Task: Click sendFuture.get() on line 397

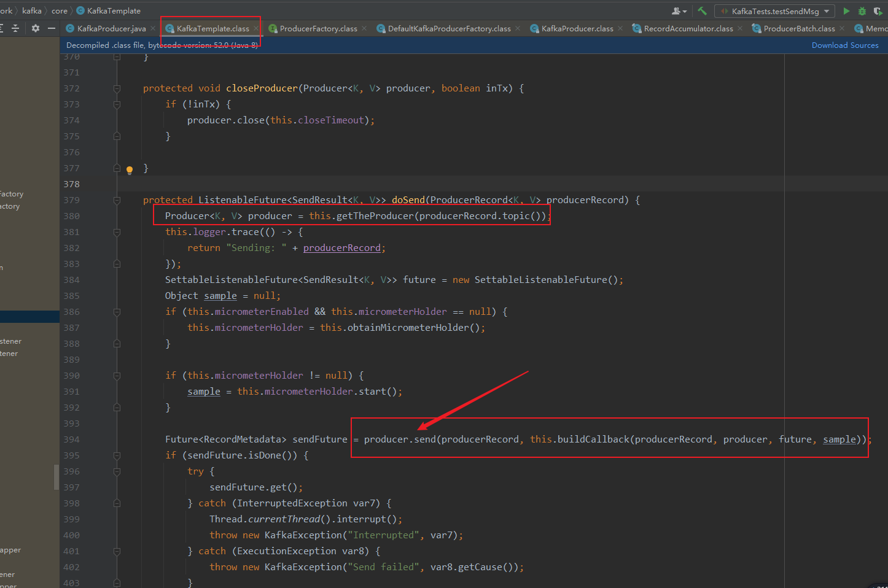Action: [x=254, y=487]
